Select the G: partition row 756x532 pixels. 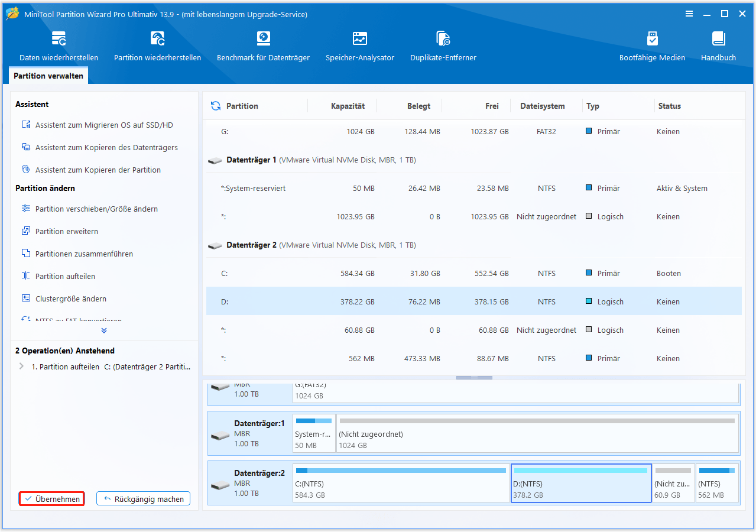[x=474, y=132]
